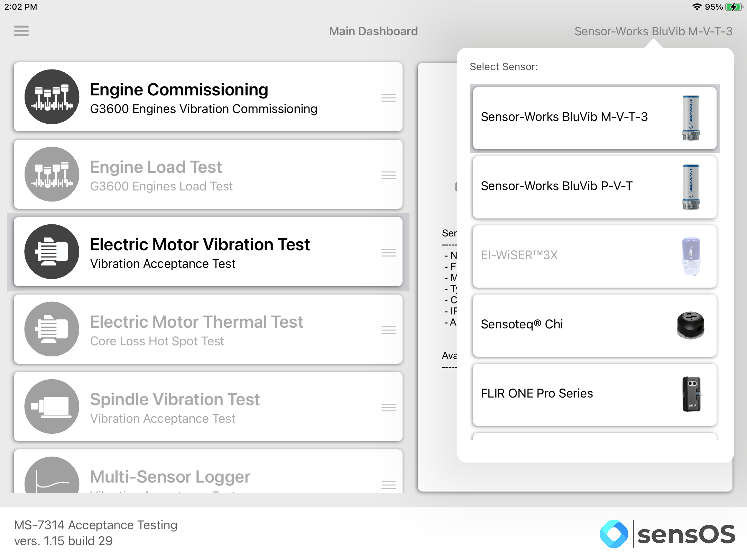
Task: Open the Spindle Vibration Test title
Action: [175, 400]
